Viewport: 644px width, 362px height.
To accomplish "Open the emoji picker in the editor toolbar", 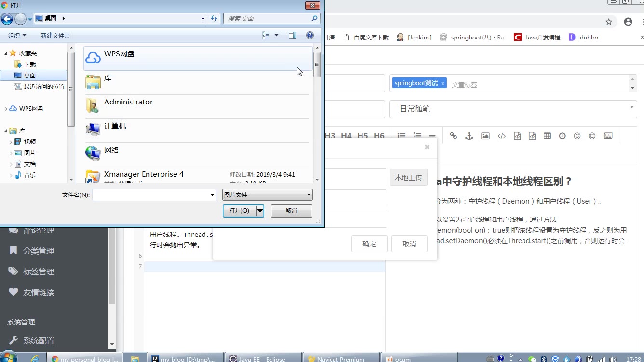I will click(577, 136).
